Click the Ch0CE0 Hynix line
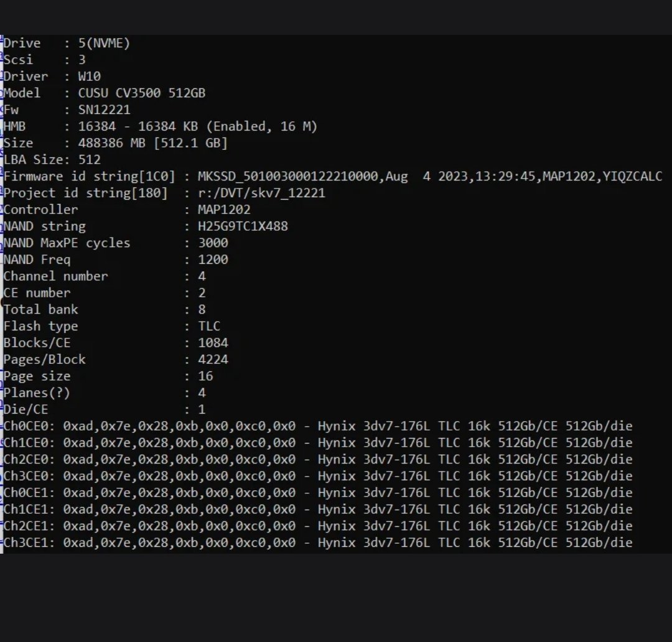Viewport: 672px width, 642px height. (318, 426)
